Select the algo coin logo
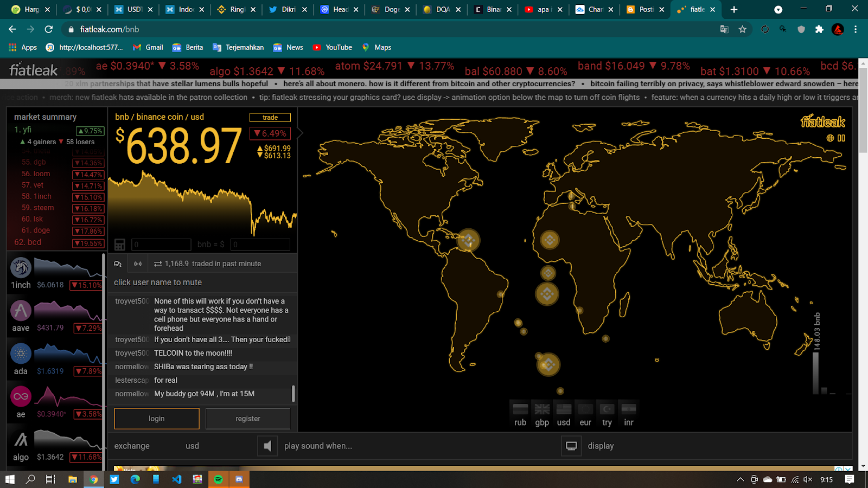This screenshot has width=868, height=488. pyautogui.click(x=21, y=440)
